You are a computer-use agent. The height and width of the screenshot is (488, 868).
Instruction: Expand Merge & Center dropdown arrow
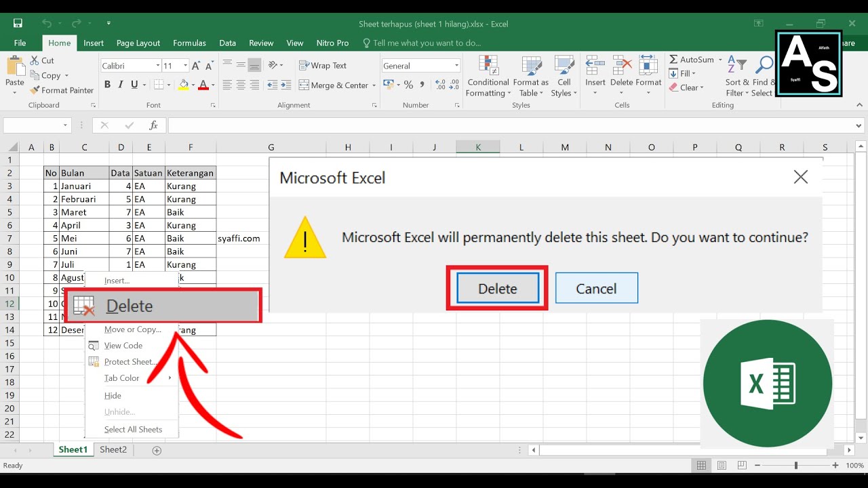coord(374,85)
